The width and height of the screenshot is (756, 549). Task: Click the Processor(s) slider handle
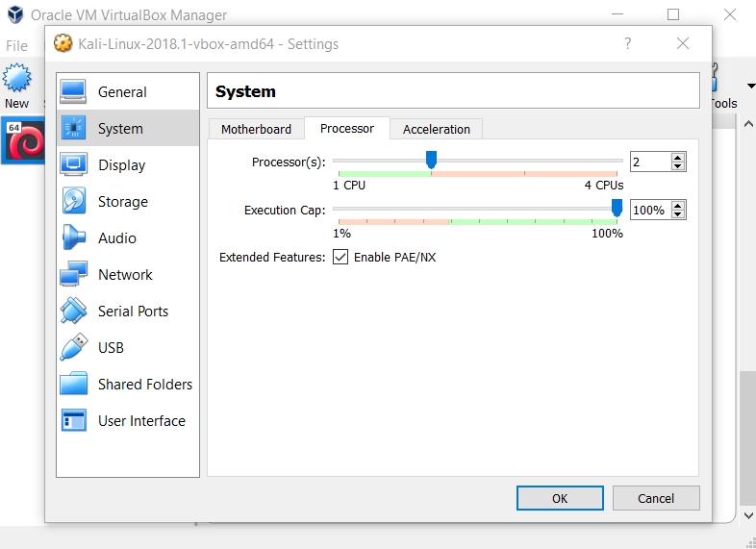(432, 160)
